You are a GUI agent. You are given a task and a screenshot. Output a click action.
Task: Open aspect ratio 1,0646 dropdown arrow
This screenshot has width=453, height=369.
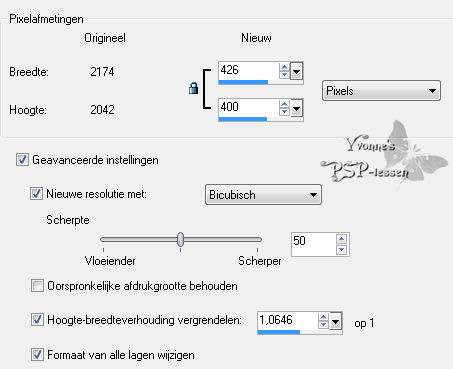coord(336,322)
